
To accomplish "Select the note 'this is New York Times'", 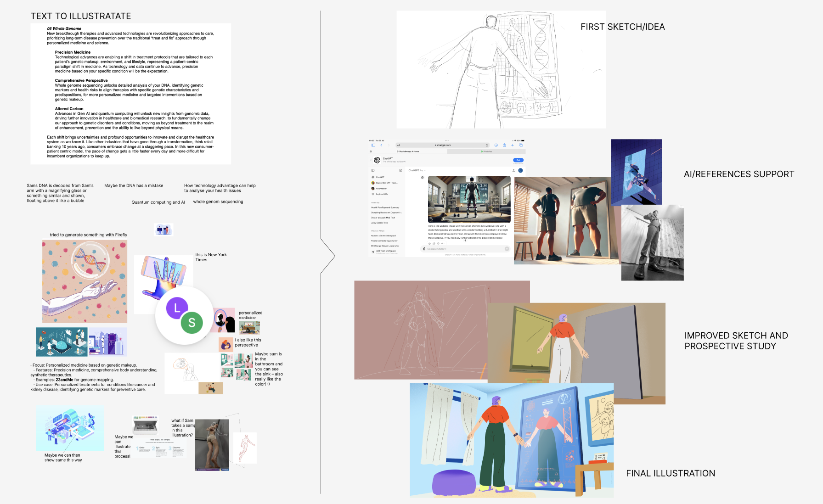I will [x=211, y=257].
